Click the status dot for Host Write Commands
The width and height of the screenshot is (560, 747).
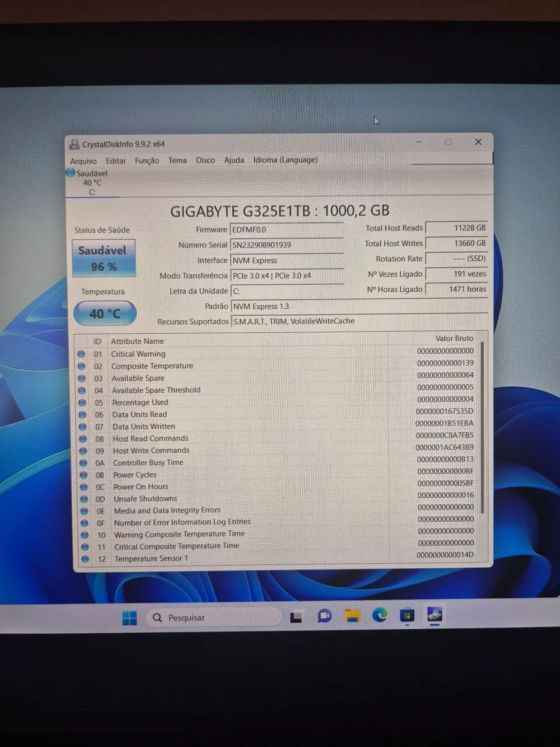[83, 451]
